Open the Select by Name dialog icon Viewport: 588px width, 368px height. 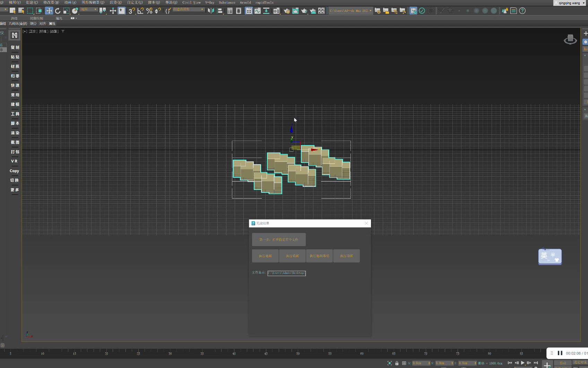click(21, 11)
